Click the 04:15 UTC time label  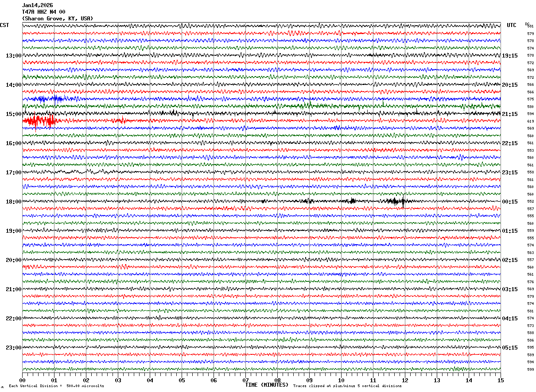[510, 319]
